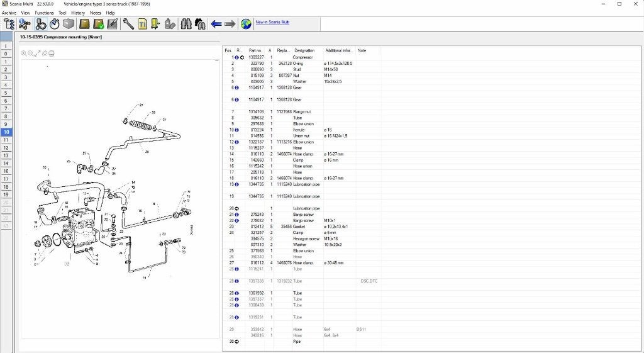Expand the diagram with the fit-screen arrows icon
The image size is (644, 353).
pos(37,53)
